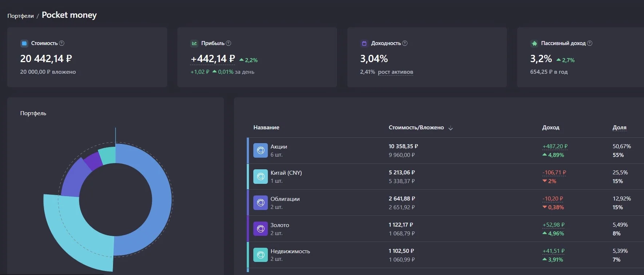Click the 654,25 ₽ в год text
Image resolution: width=644 pixels, height=275 pixels.
pos(549,72)
